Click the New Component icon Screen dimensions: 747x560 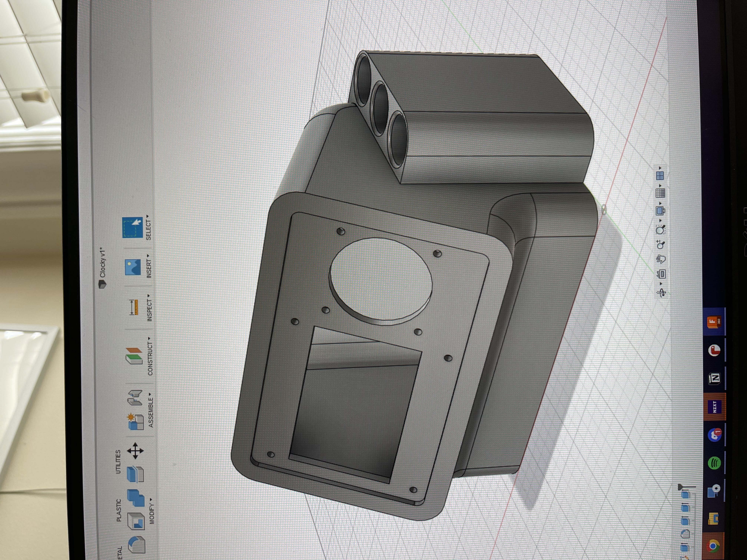(x=136, y=421)
